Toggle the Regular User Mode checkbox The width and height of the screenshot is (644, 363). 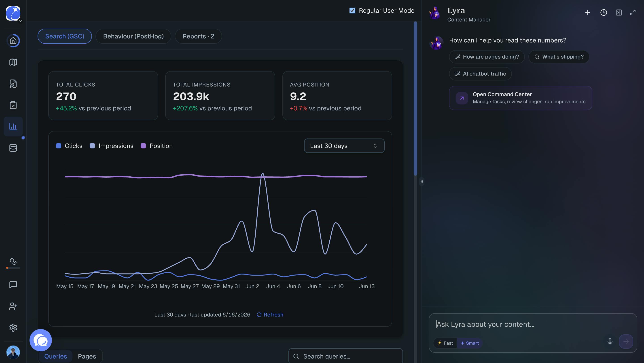pyautogui.click(x=352, y=11)
